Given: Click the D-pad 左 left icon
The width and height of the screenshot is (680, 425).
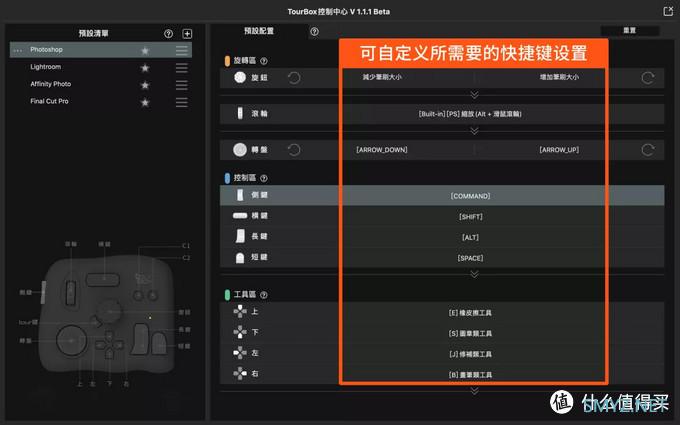Looking at the screenshot, I should pos(240,353).
